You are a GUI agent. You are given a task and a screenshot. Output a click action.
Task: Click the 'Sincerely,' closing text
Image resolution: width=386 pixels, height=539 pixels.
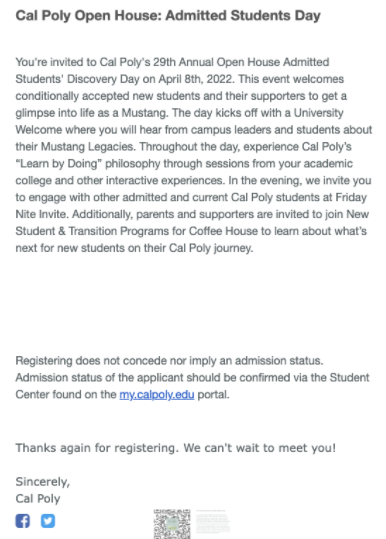(43, 482)
